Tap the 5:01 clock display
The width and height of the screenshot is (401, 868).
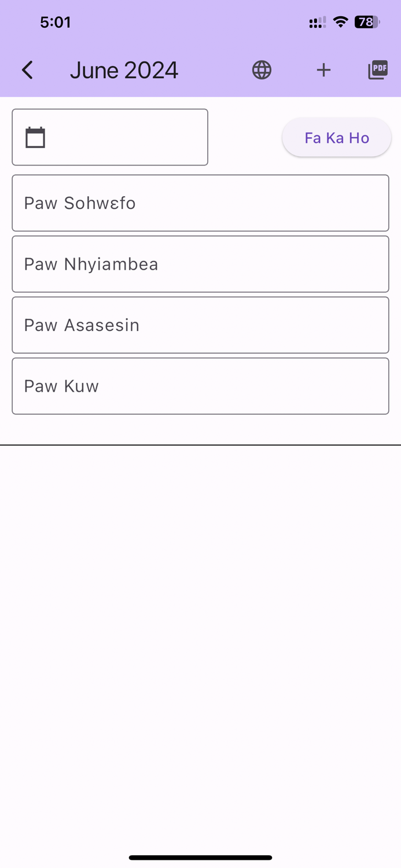[x=56, y=22]
